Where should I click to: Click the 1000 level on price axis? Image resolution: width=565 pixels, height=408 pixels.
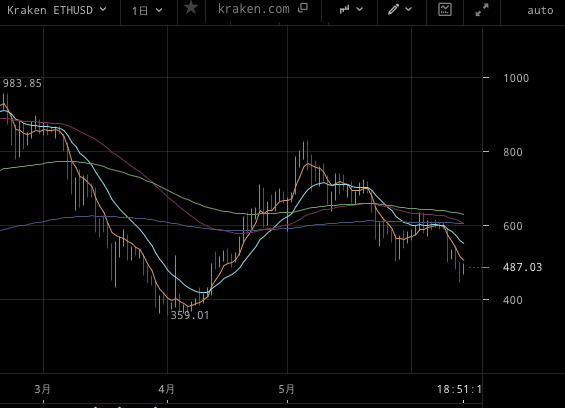pos(516,78)
